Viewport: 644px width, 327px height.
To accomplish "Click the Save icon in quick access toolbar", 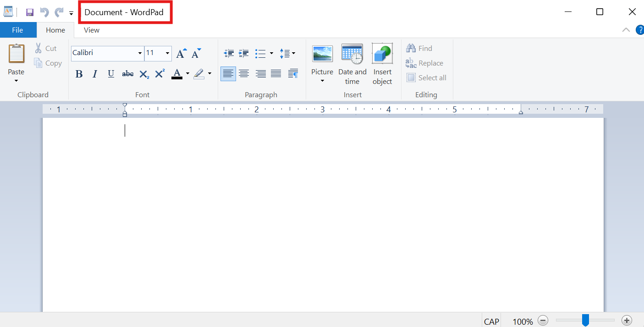I will tap(30, 12).
